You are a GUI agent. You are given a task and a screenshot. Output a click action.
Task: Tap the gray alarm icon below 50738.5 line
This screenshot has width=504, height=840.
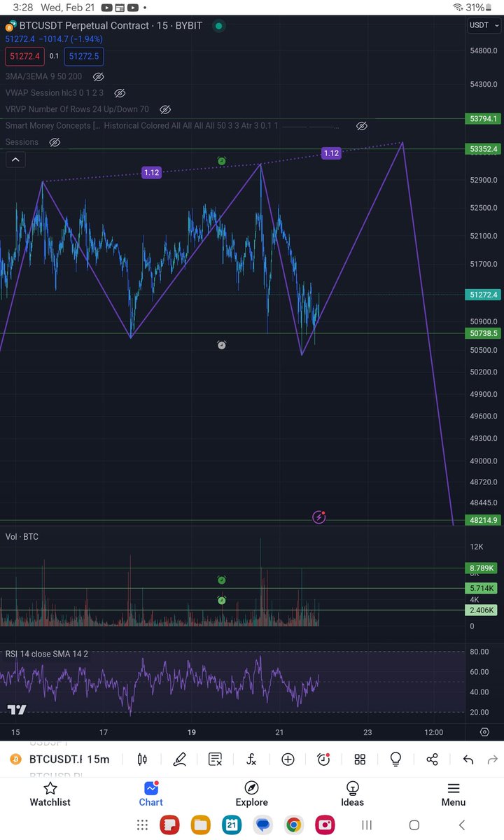click(221, 345)
